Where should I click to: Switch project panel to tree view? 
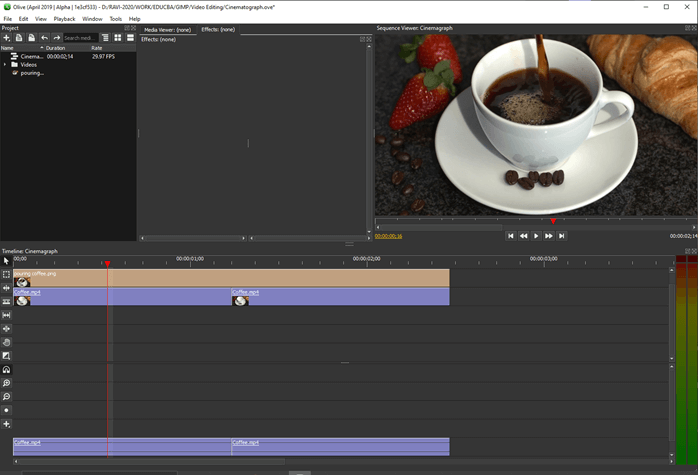105,38
